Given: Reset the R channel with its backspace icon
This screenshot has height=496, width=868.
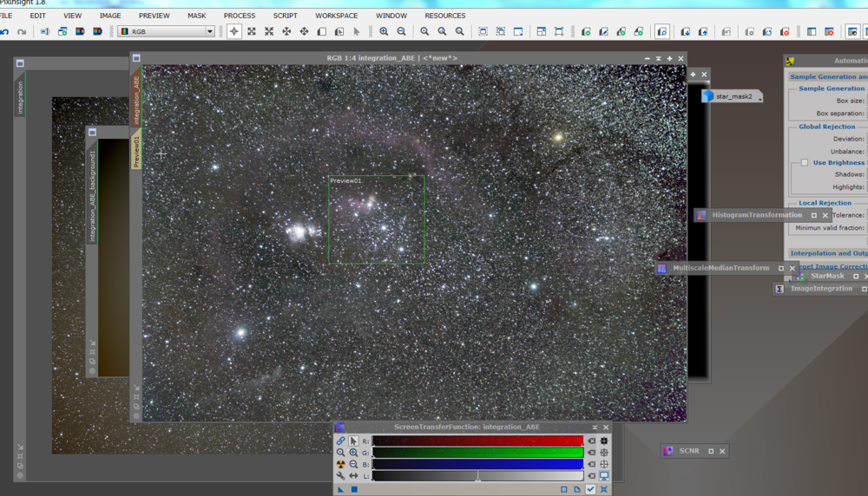Looking at the screenshot, I should [x=592, y=441].
